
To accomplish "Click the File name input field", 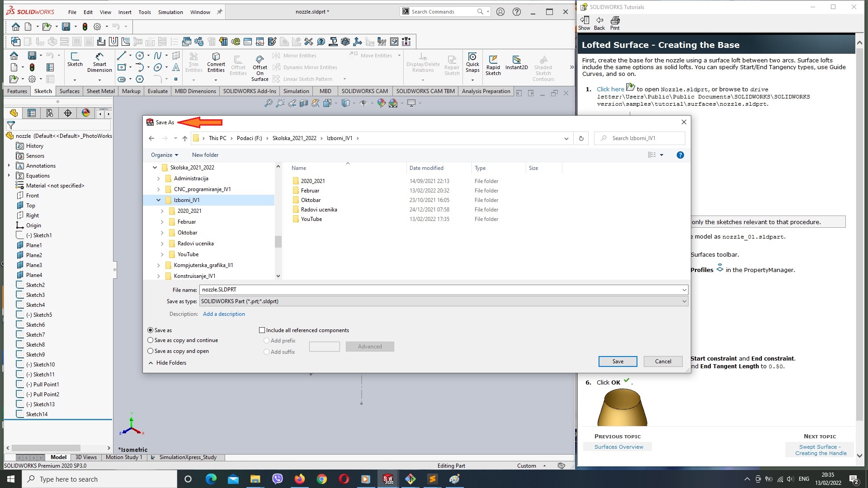I will tap(440, 290).
